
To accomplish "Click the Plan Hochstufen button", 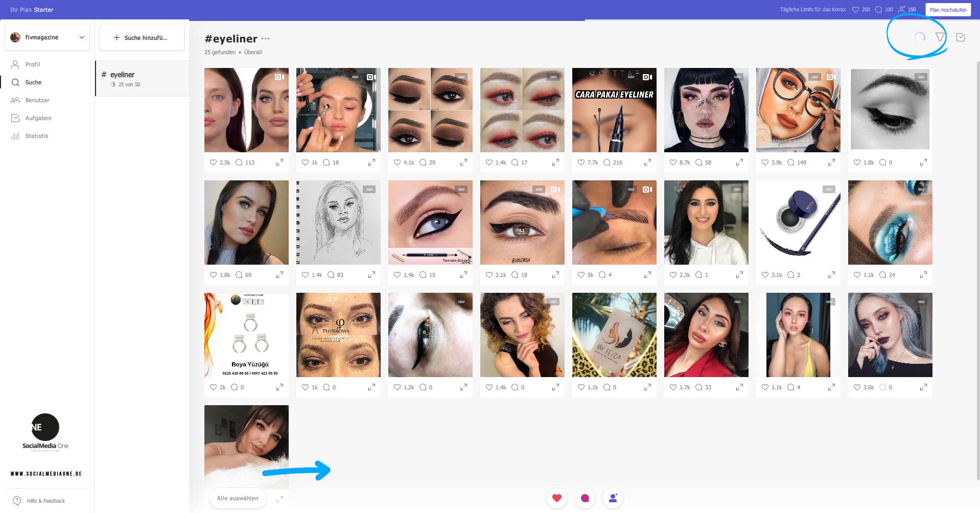I will [x=948, y=9].
